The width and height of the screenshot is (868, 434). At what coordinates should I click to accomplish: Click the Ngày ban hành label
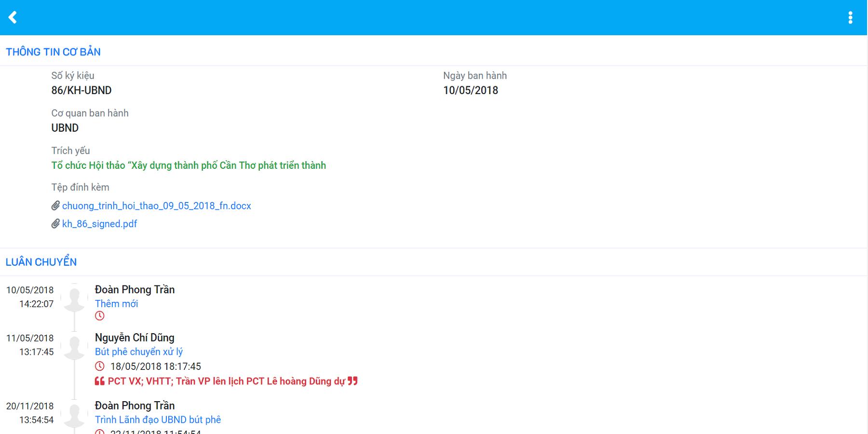(475, 76)
